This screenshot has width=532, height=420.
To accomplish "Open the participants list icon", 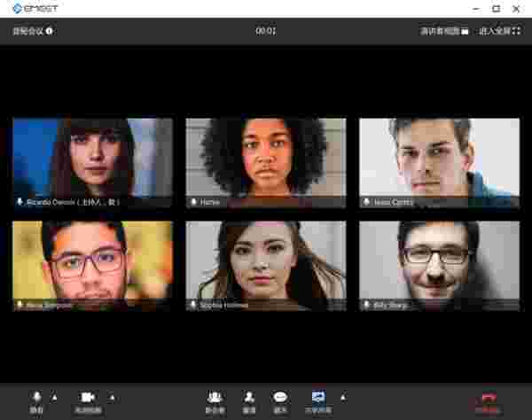I will point(215,402).
